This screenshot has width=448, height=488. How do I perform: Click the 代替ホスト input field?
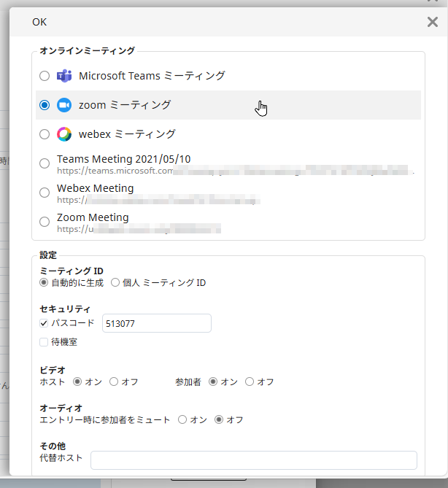[254, 460]
